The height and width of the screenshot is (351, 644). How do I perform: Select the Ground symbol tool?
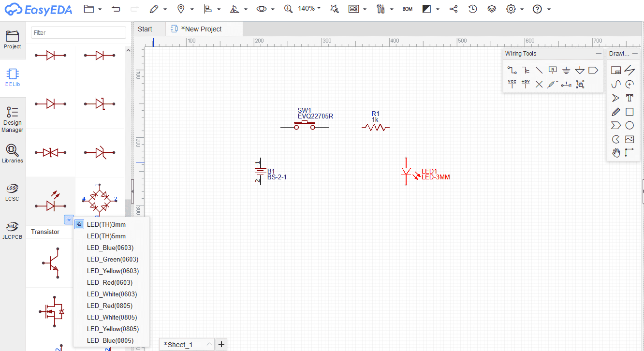(x=566, y=70)
